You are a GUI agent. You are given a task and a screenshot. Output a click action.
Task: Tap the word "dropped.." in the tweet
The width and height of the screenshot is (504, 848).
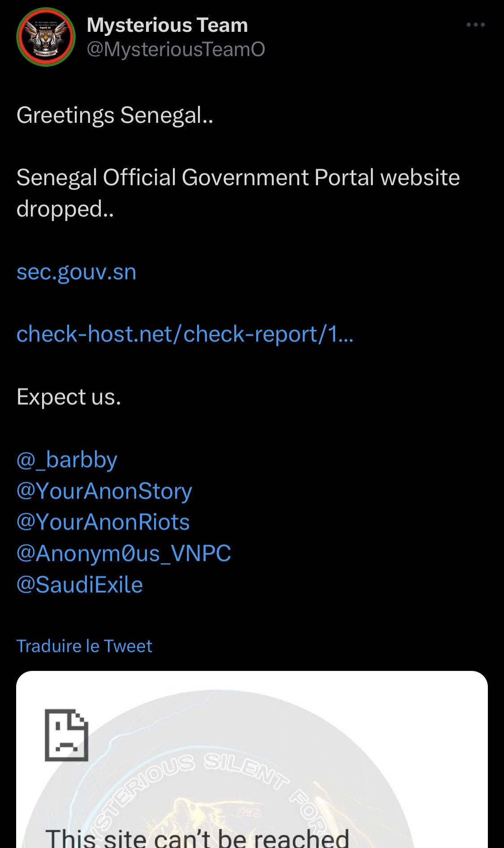tap(65, 209)
